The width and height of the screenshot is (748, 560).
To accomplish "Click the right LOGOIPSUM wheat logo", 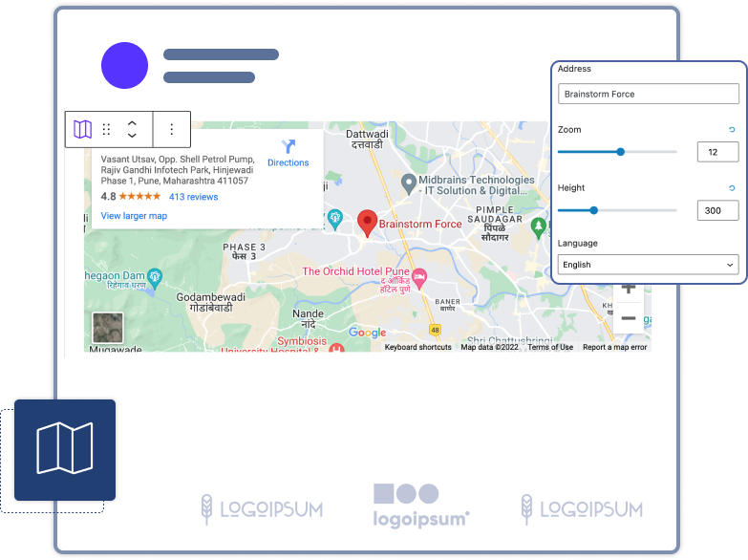I will tap(582, 509).
